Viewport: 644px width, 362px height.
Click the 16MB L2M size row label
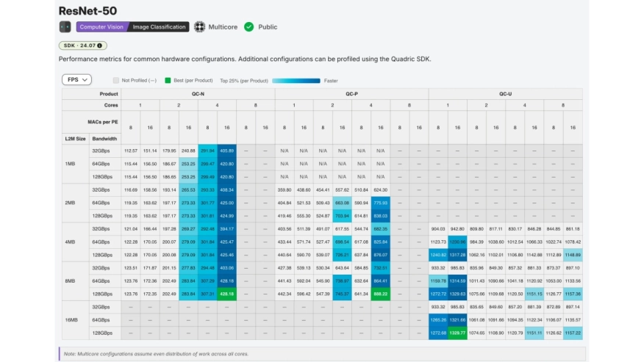[71, 319]
